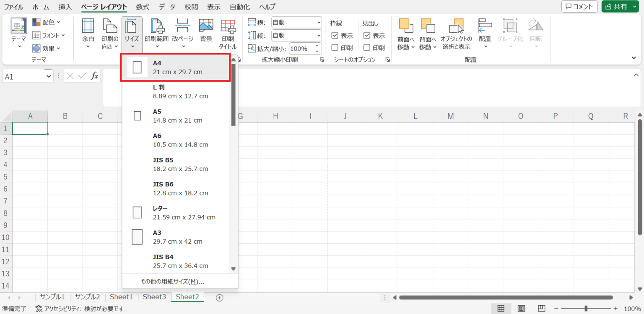Enable 枠線 印刷 gridlines print checkbox
The width and height of the screenshot is (644, 314).
tap(335, 48)
